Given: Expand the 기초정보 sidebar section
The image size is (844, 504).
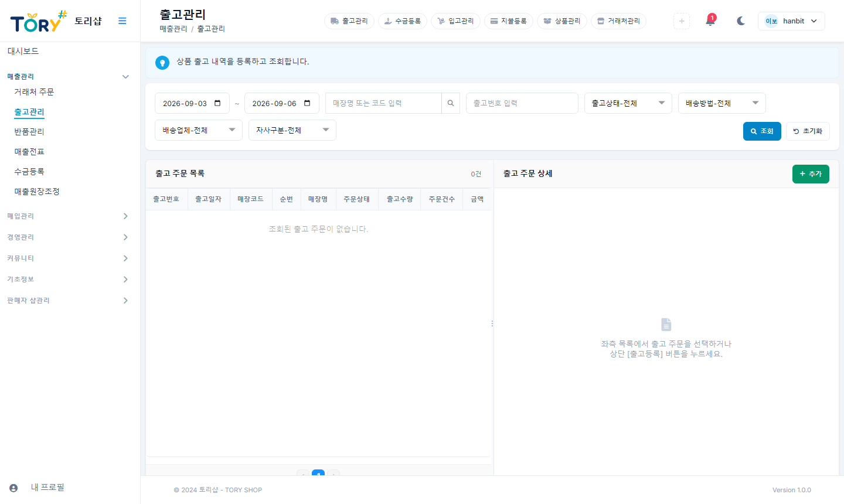Looking at the screenshot, I should point(68,280).
